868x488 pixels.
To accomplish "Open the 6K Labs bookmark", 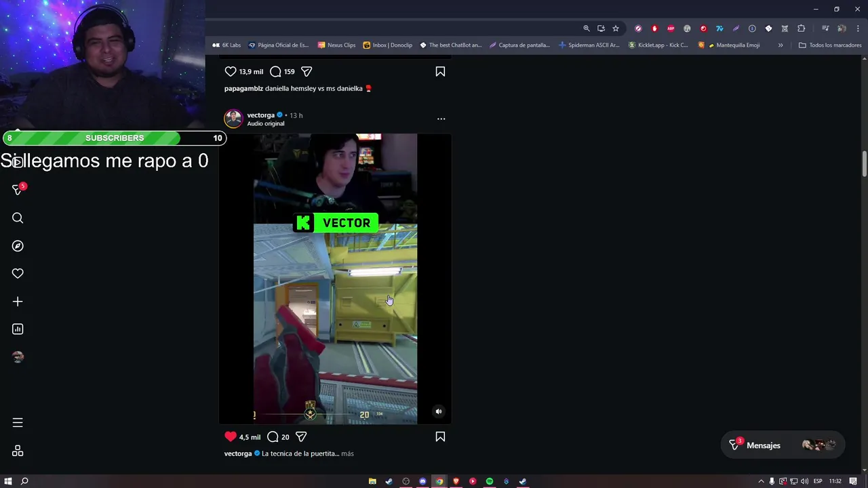I will pos(226,45).
